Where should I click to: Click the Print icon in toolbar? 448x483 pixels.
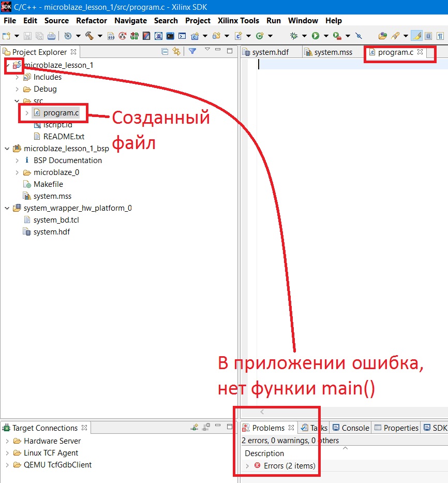coord(52,36)
